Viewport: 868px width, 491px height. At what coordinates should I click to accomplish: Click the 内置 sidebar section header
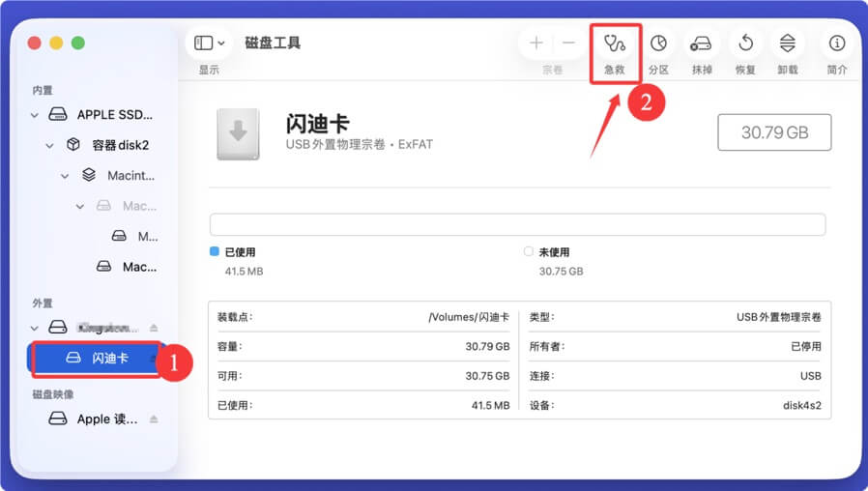(43, 90)
